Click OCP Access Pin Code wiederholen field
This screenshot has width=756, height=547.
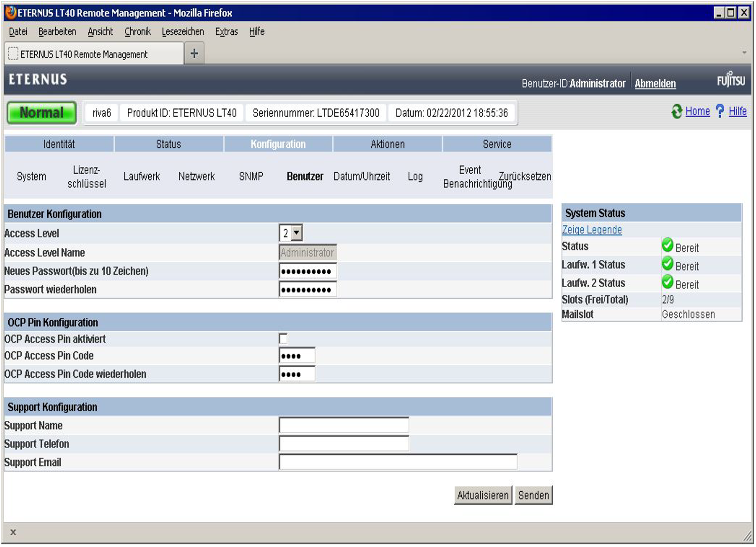coord(297,374)
